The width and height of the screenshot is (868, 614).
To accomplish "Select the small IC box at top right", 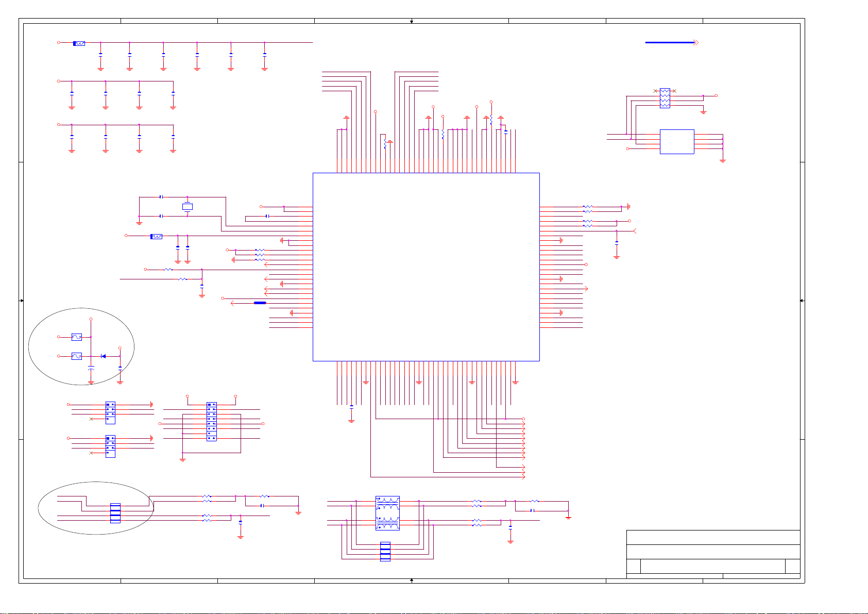I will pyautogui.click(x=677, y=141).
